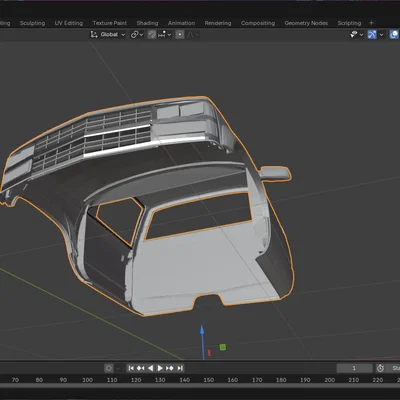Add a new workspace with plus icon

[371, 23]
